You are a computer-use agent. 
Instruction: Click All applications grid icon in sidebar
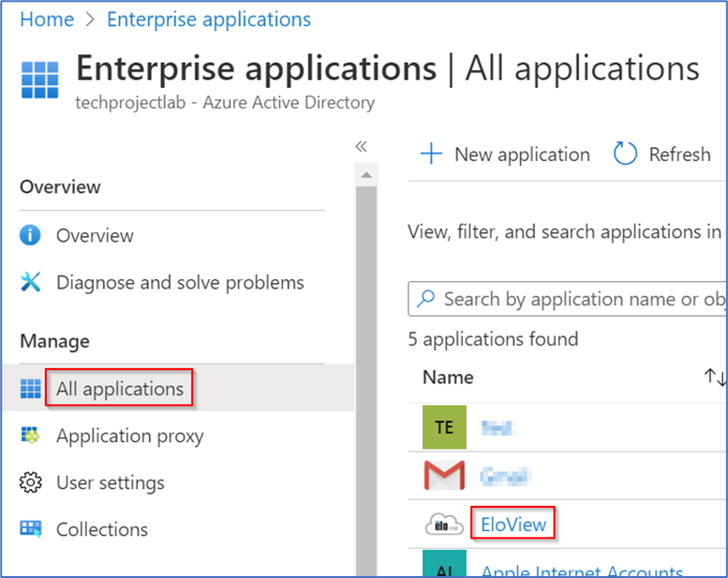click(31, 389)
